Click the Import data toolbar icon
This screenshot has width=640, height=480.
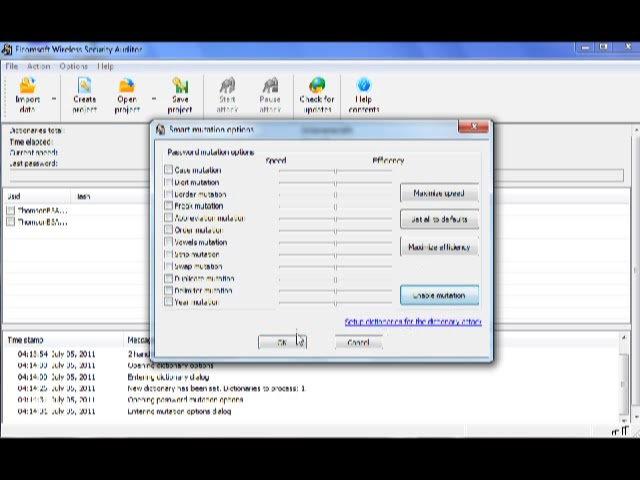(27, 95)
